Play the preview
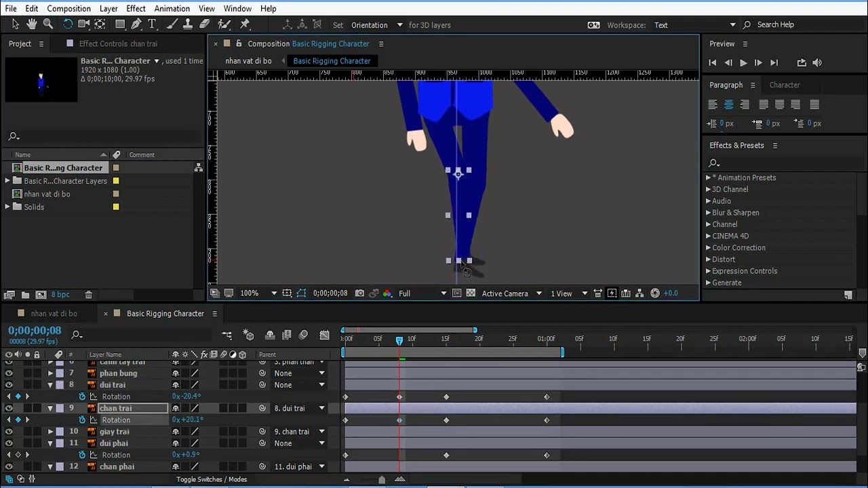The height and width of the screenshot is (488, 868). tap(743, 62)
